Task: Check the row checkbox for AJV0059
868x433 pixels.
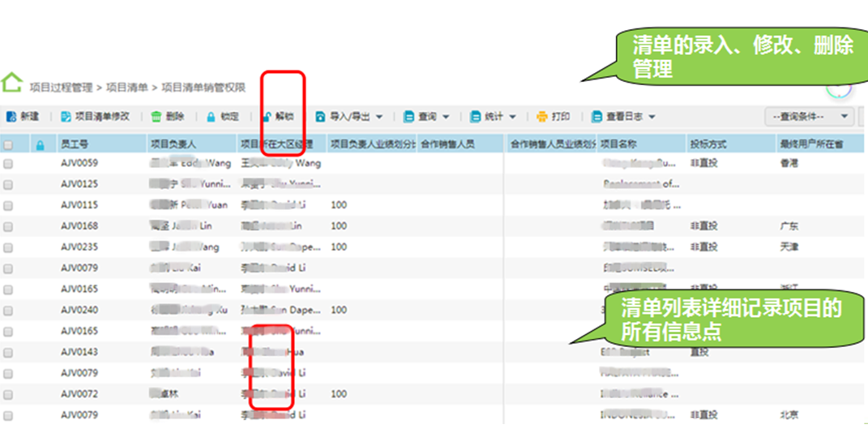Action: [x=8, y=164]
